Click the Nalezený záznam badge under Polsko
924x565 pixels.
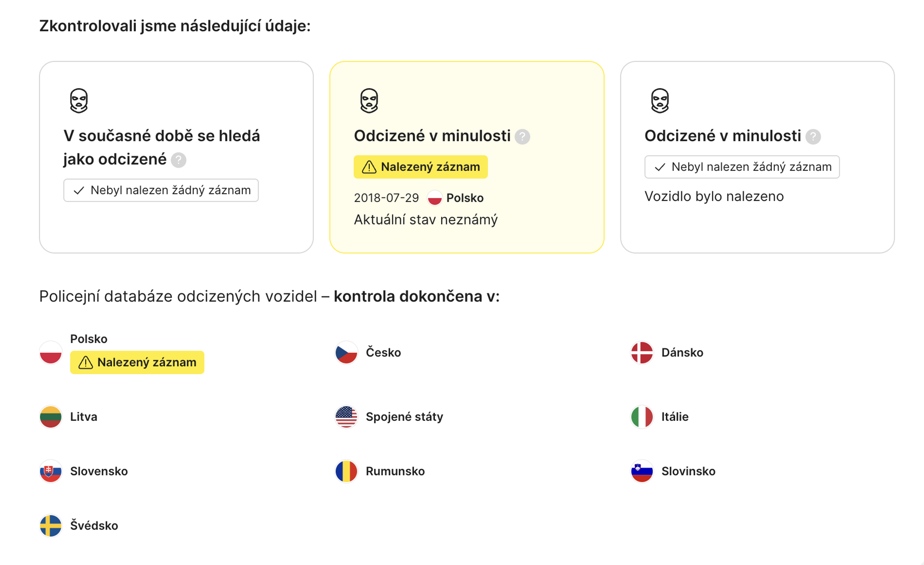137,362
